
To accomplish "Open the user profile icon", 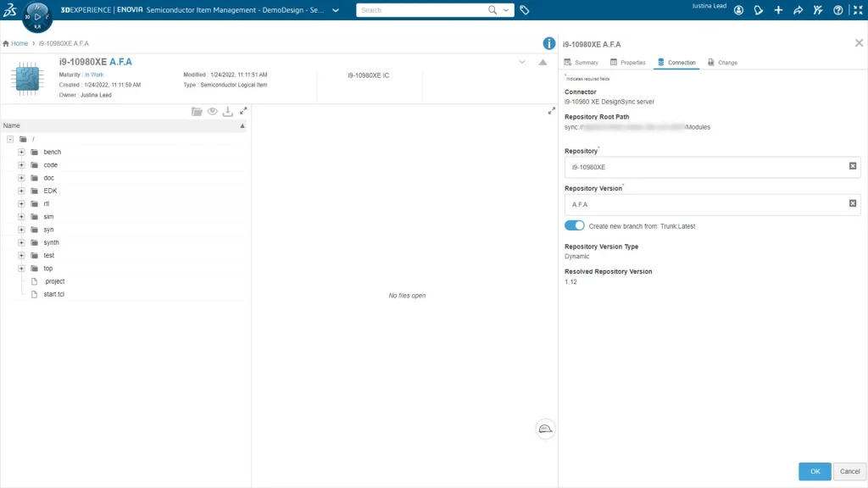I will [x=738, y=10].
